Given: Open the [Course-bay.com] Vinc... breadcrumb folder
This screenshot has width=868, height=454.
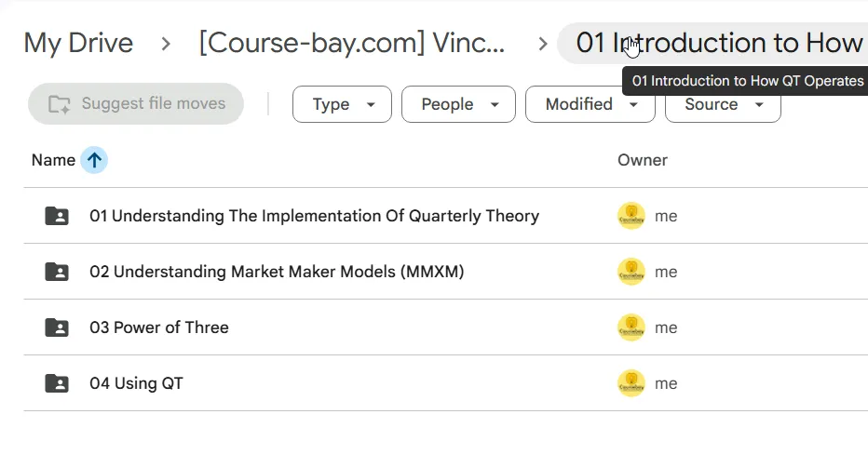Looking at the screenshot, I should coord(352,43).
